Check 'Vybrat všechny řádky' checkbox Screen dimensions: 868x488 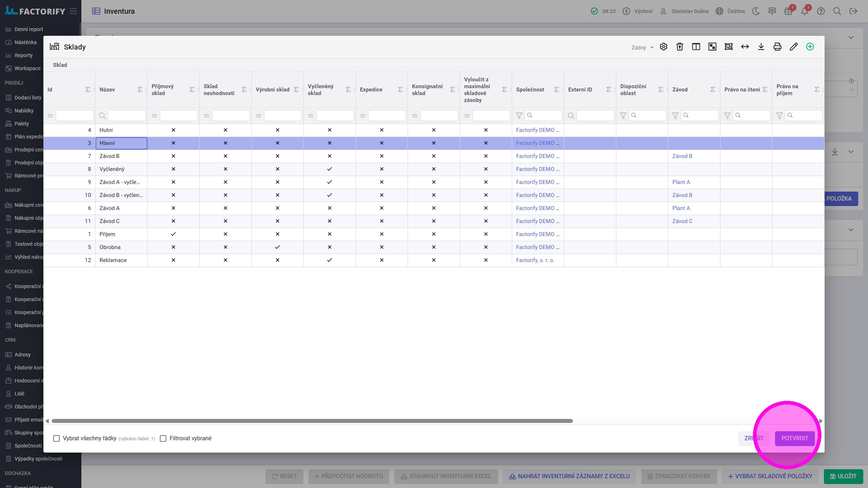[56, 438]
